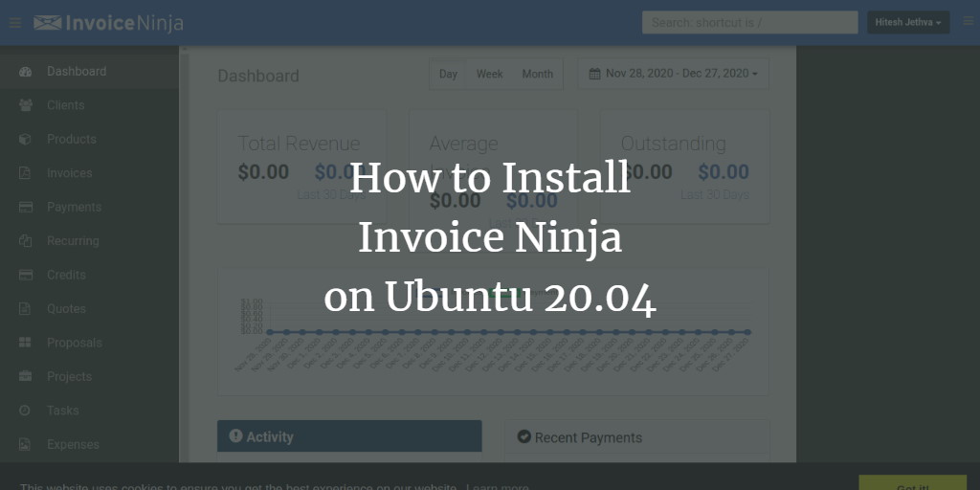
Task: Click the Recent Payments checkmark icon
Action: pyautogui.click(x=524, y=436)
